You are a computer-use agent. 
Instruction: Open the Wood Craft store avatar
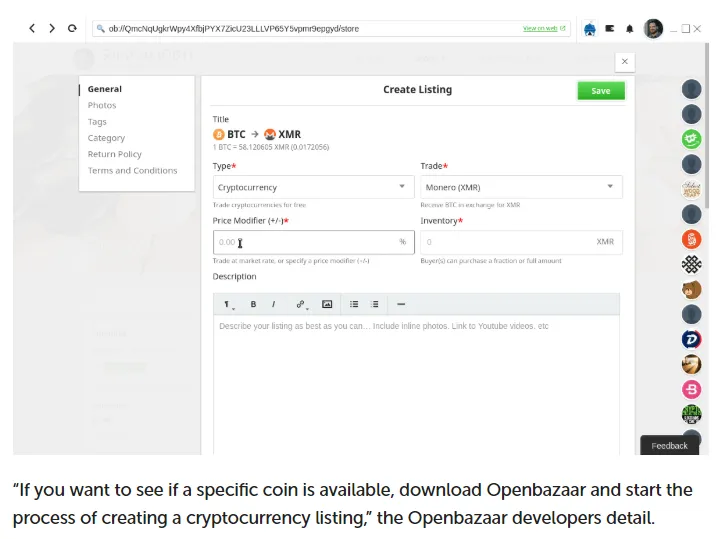click(691, 189)
